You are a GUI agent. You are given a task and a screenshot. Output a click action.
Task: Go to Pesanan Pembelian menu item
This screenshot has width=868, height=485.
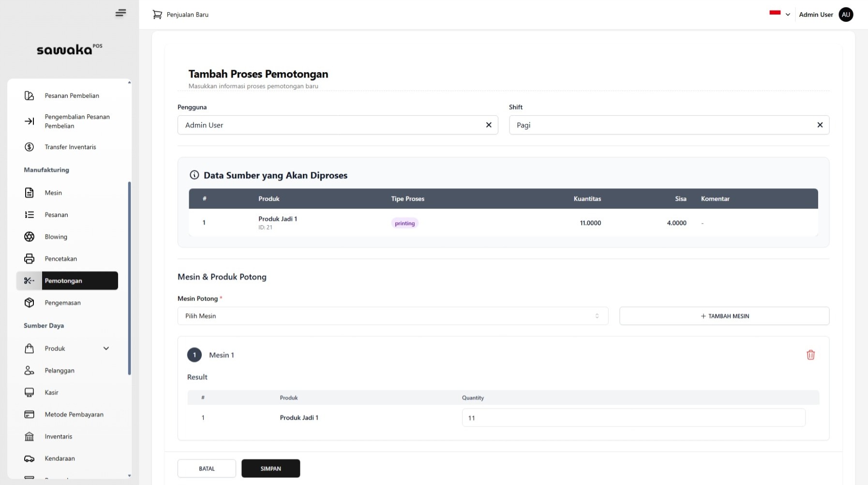pyautogui.click(x=72, y=96)
